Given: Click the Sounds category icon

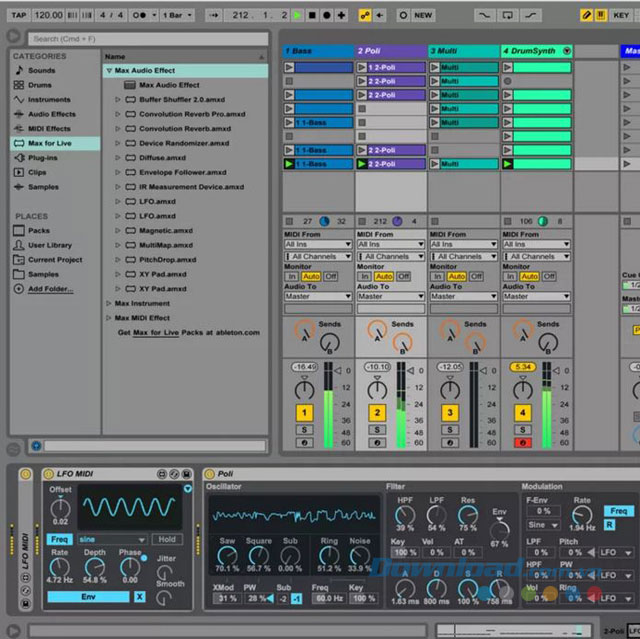Looking at the screenshot, I should point(18,71).
